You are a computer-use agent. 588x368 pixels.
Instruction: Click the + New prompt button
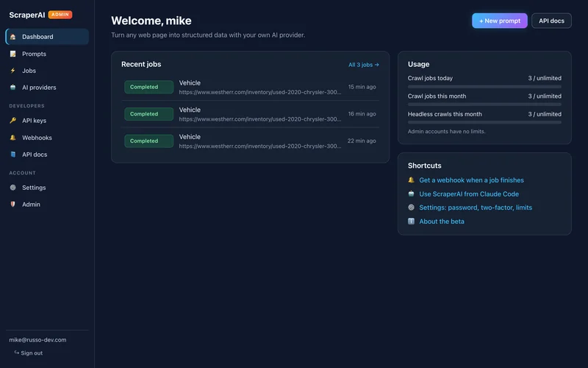click(x=500, y=21)
